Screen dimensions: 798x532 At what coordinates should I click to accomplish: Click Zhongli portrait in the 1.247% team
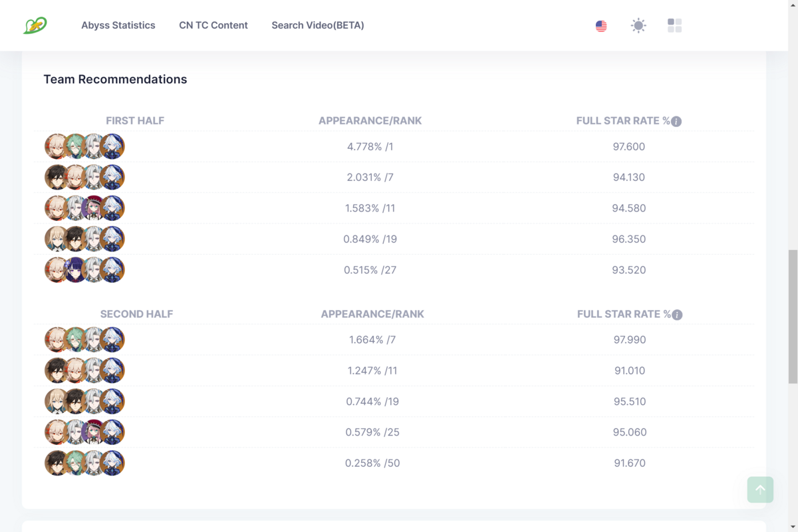click(x=57, y=370)
